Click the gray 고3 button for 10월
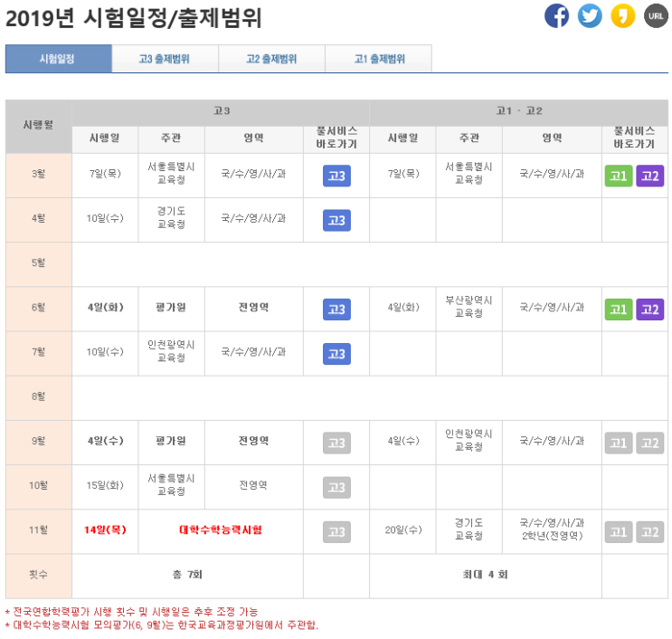The height and width of the screenshot is (639, 672). [x=336, y=488]
